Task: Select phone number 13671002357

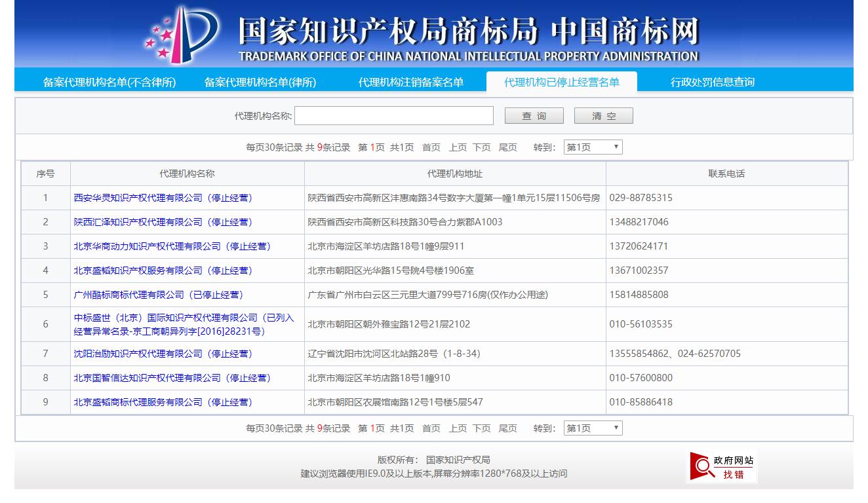Action: point(639,270)
